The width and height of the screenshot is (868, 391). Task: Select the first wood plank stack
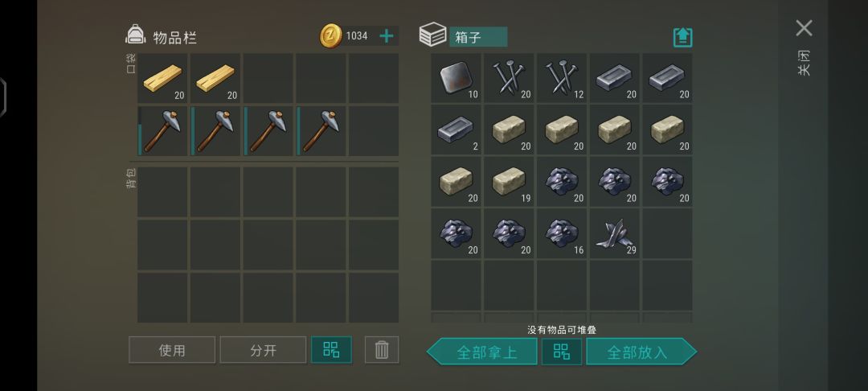pos(162,78)
